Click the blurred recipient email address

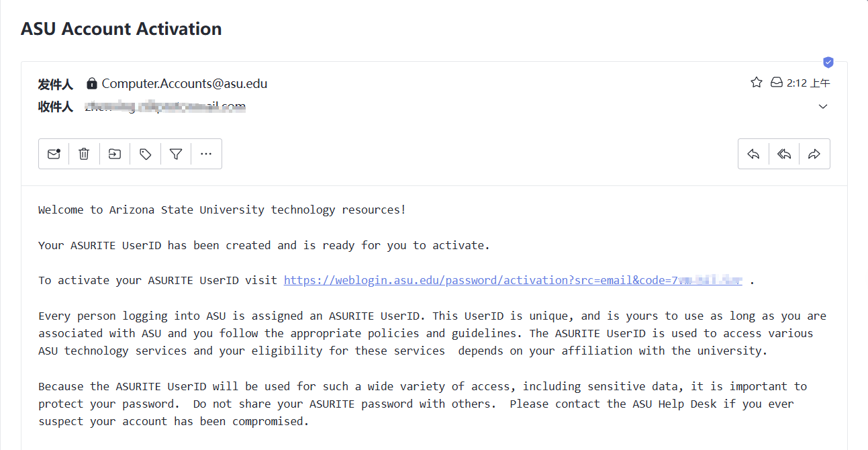point(164,106)
